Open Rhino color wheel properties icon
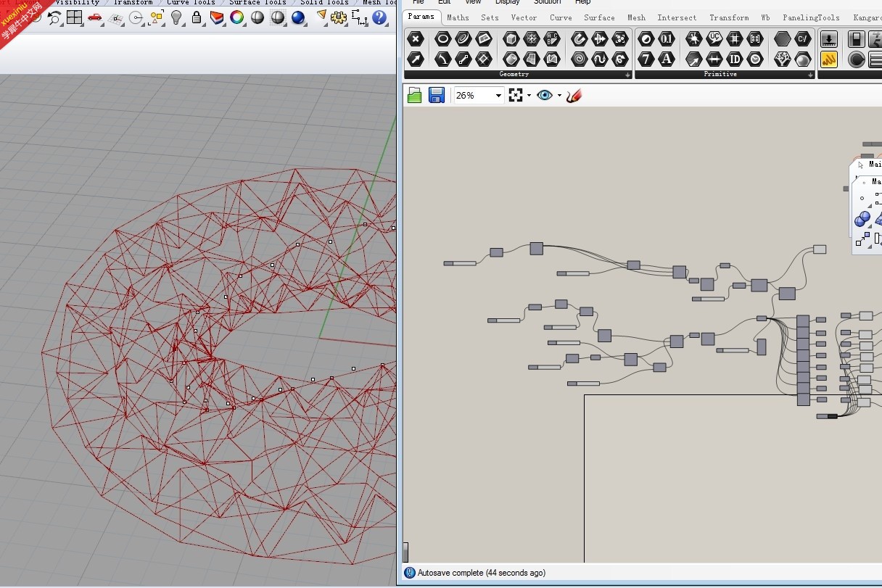 237,17
